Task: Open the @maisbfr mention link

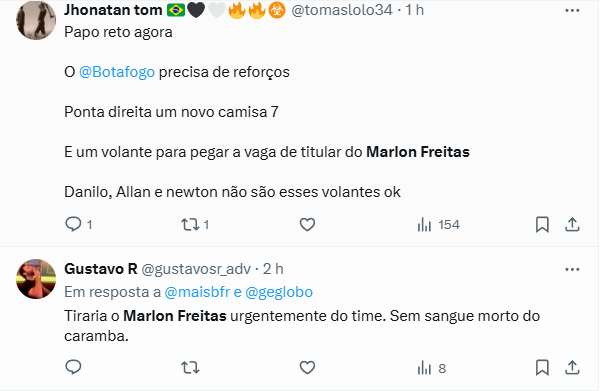Action: [197, 292]
